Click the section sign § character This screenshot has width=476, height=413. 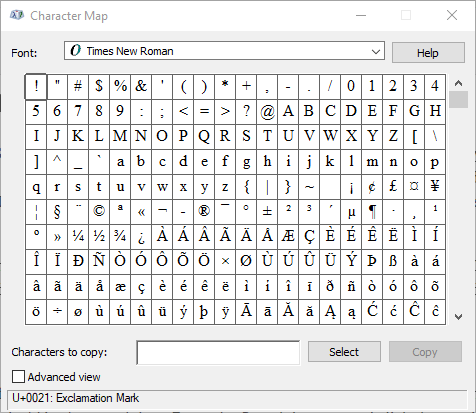(x=57, y=211)
